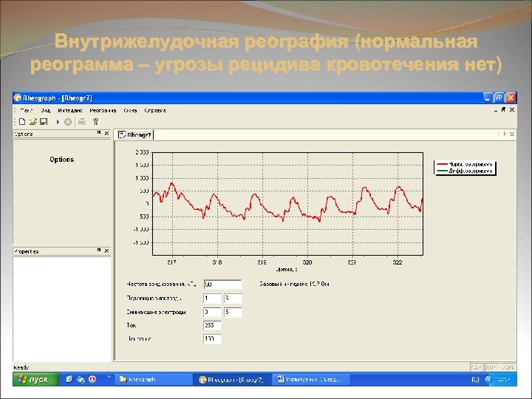Close the inner MDI document window
Image resolution: width=532 pixels, height=399 pixels.
512,109
